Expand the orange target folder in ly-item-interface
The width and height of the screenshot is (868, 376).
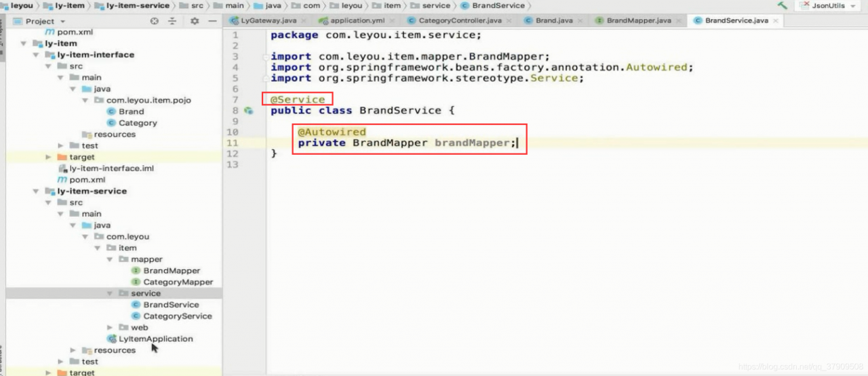coord(49,157)
